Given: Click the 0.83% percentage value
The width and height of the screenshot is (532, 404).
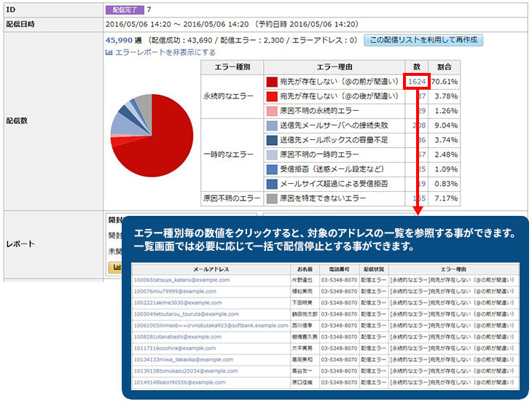Looking at the screenshot, I should click(446, 184).
